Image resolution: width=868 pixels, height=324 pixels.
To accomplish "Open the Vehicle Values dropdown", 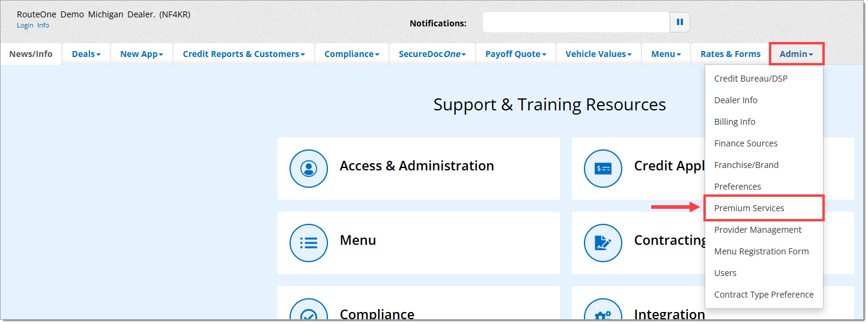I will point(599,54).
